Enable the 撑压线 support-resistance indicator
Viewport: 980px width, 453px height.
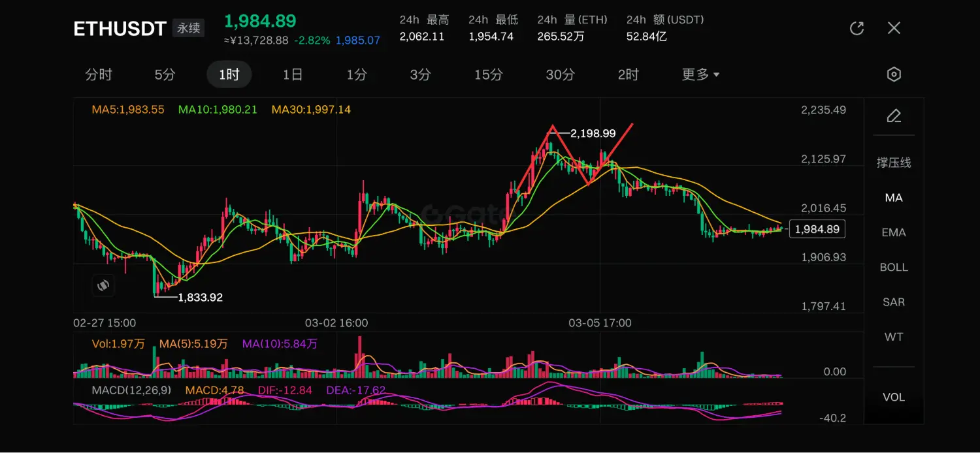point(894,163)
